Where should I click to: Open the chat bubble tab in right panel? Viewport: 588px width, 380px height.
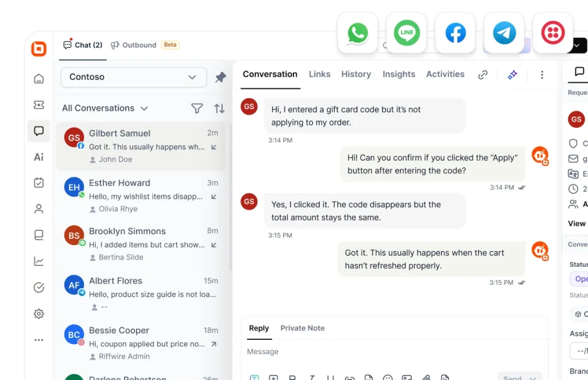click(x=579, y=71)
